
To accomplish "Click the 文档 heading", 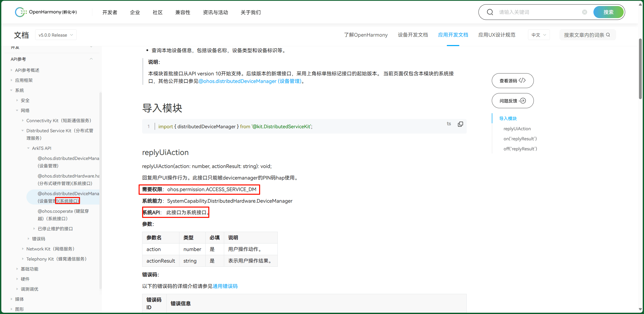I will tap(21, 35).
